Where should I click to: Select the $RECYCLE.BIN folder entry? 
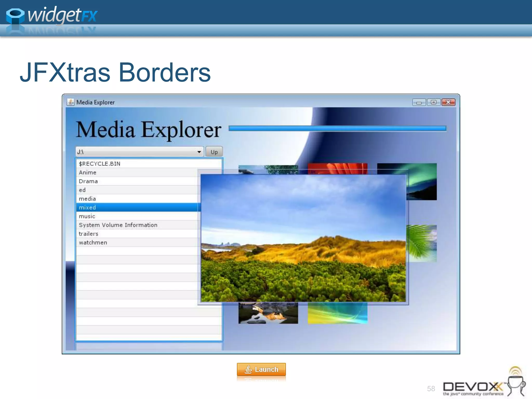(x=149, y=164)
